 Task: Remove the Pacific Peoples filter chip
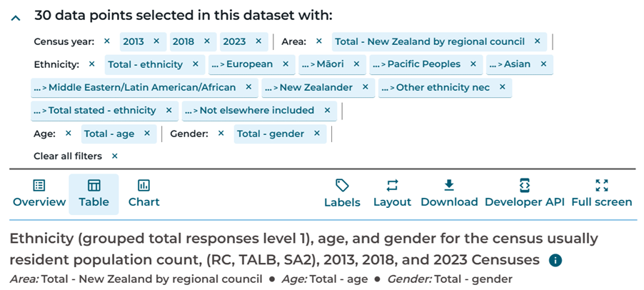(x=473, y=64)
